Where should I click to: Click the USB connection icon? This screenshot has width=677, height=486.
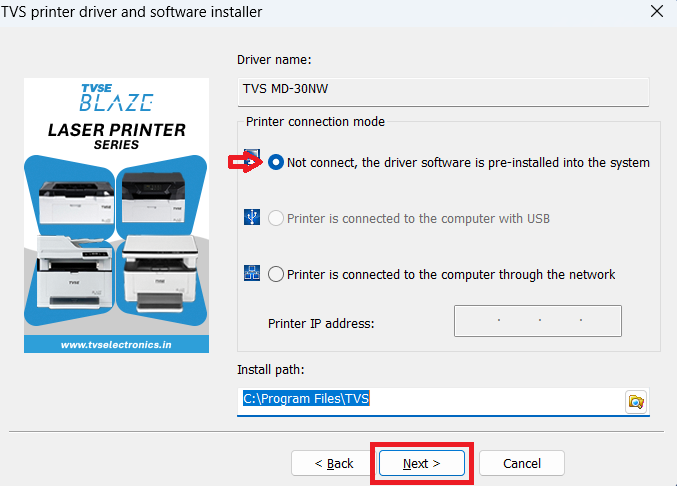pyautogui.click(x=252, y=217)
